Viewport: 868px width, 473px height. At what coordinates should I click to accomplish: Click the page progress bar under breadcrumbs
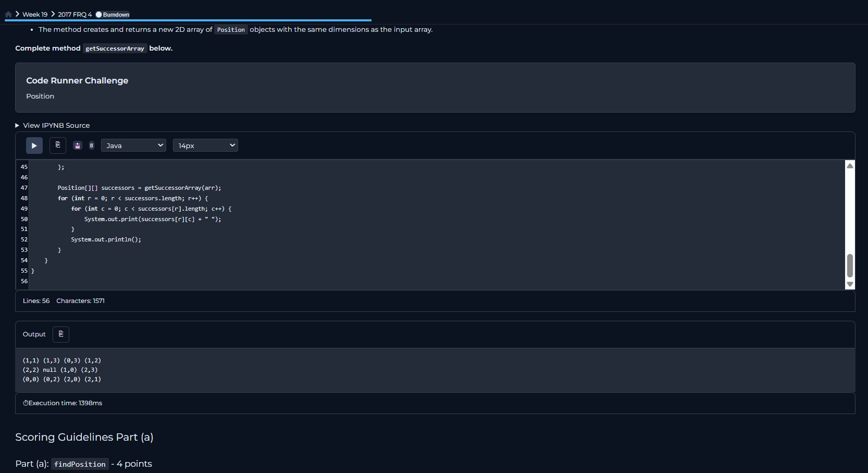click(x=188, y=20)
